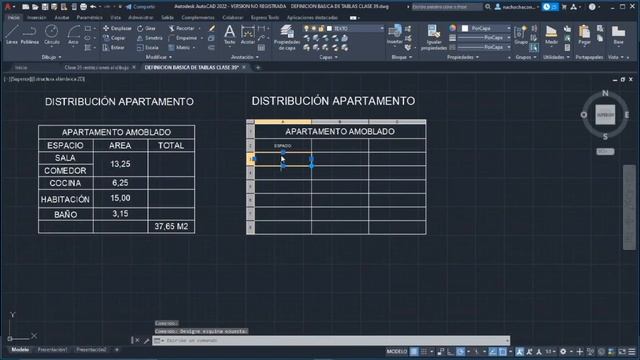Toggle ortho mode in status bar
Viewport: 640px width, 360px height.
click(x=450, y=351)
